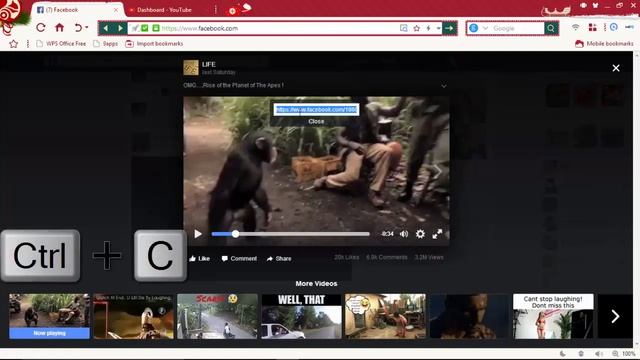Show next videos with right chevron
The height and width of the screenshot is (360, 640).
tap(615, 316)
